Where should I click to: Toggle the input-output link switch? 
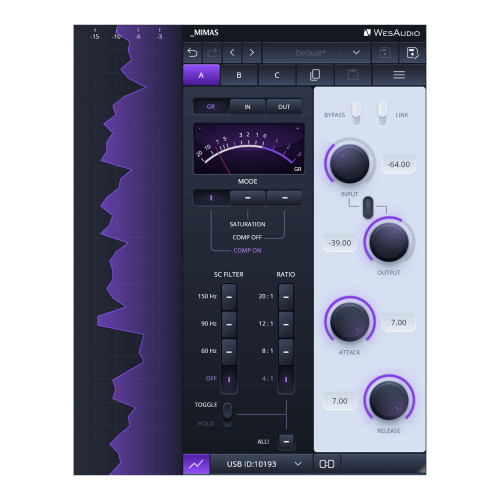(368, 207)
